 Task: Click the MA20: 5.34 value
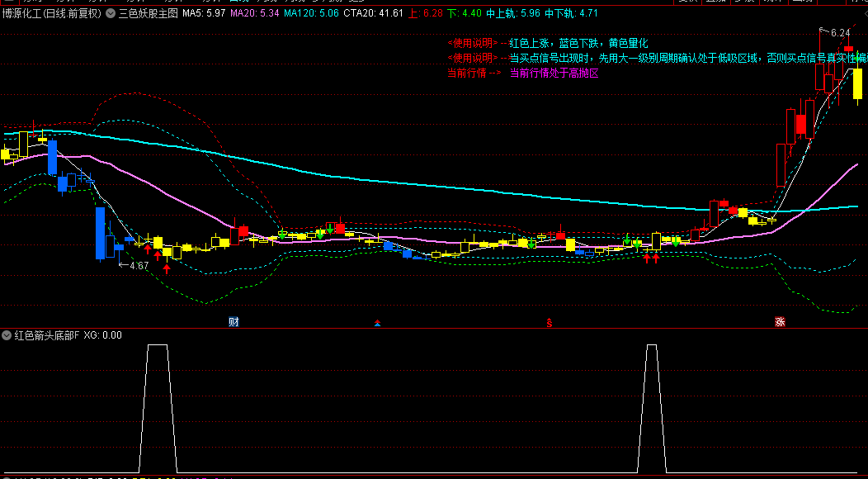pos(255,13)
